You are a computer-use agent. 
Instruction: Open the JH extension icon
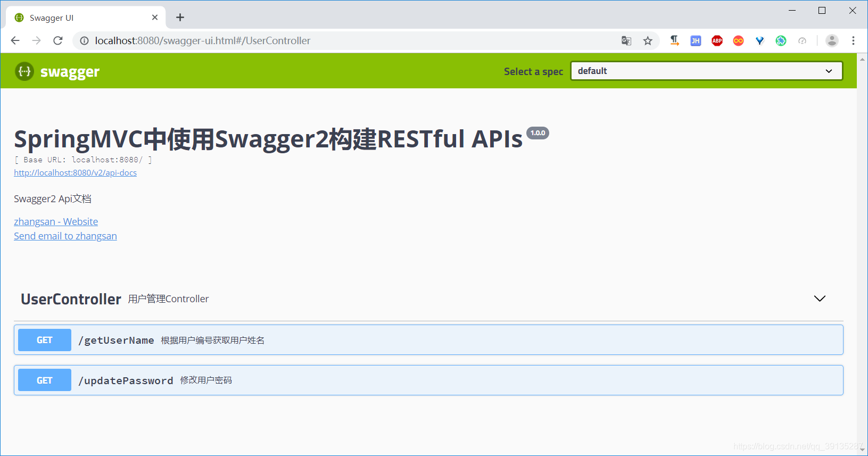696,40
